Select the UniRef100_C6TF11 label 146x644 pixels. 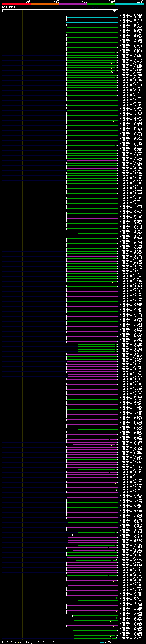click(x=131, y=364)
